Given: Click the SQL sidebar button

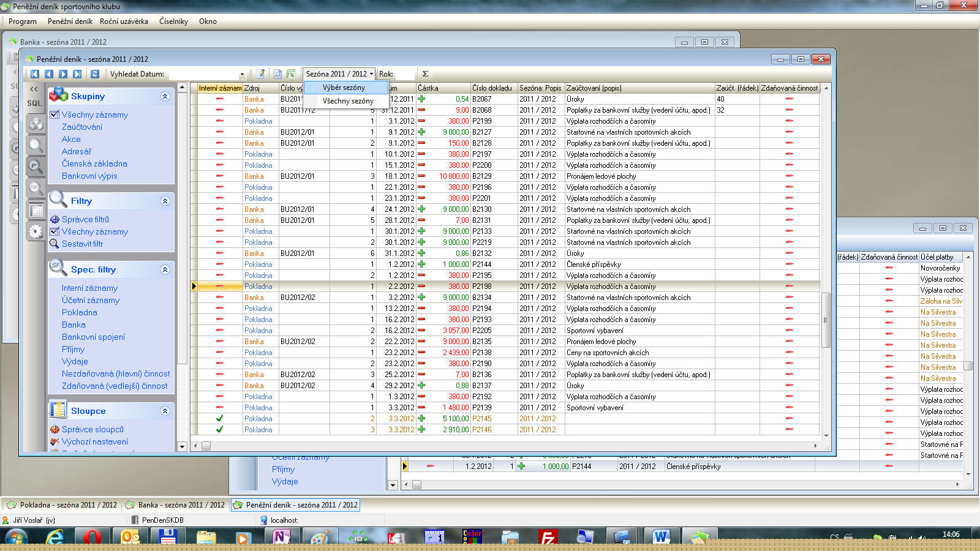Looking at the screenshot, I should tap(35, 103).
